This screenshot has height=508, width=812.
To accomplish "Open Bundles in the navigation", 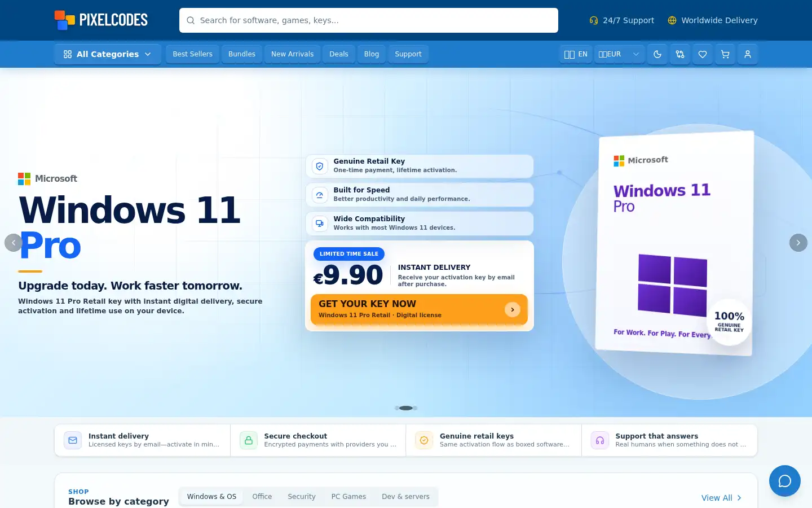I will (242, 54).
